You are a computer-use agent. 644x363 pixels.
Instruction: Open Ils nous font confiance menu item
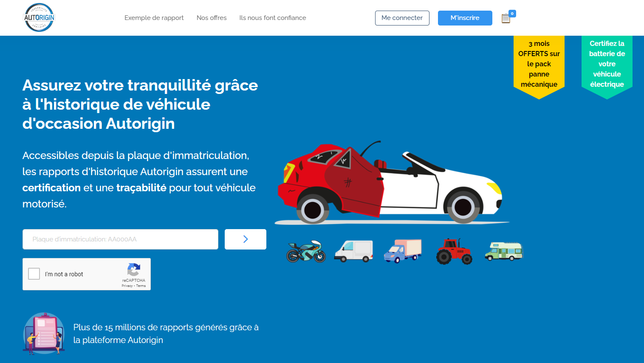point(273,18)
